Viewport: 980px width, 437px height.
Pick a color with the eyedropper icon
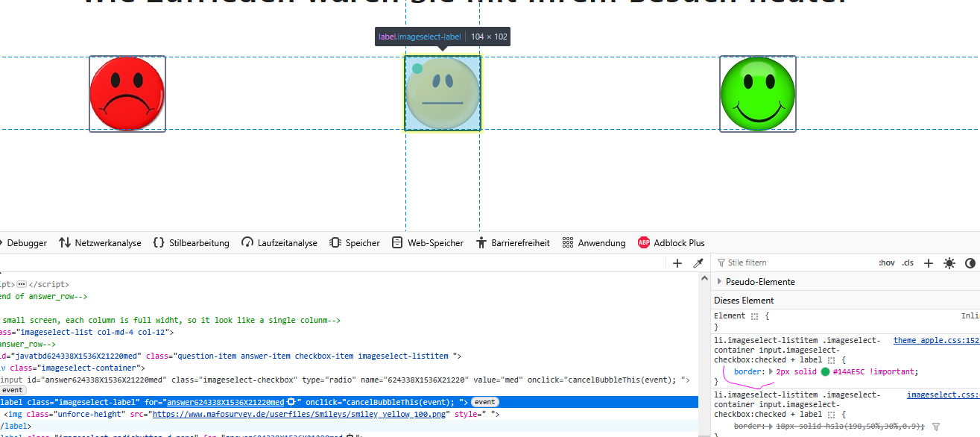click(x=698, y=263)
